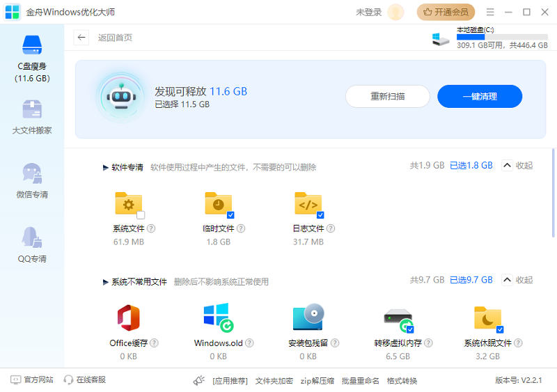Open the 微信专清 WeChat cleaner

[x=32, y=180]
